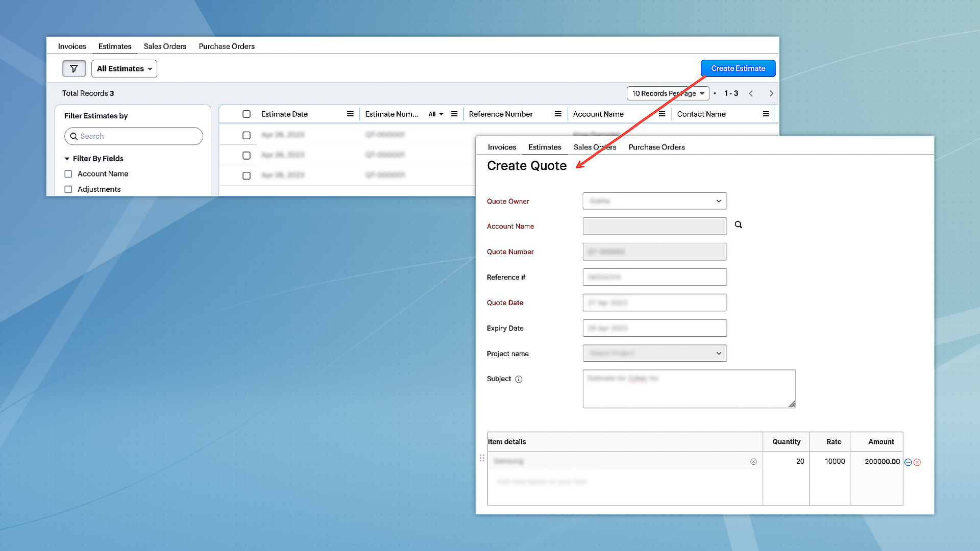Click the Create Estimate button
Image resolution: width=980 pixels, height=551 pixels.
coord(738,68)
